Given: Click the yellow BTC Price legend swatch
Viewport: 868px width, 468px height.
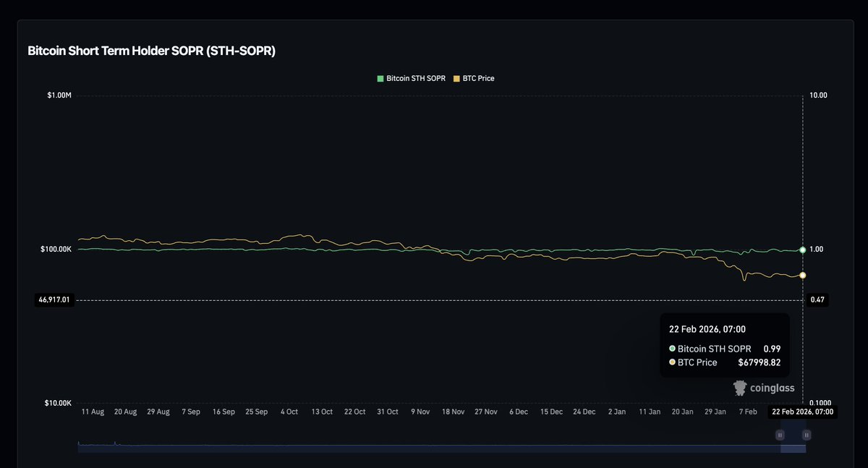Looking at the screenshot, I should [456, 78].
